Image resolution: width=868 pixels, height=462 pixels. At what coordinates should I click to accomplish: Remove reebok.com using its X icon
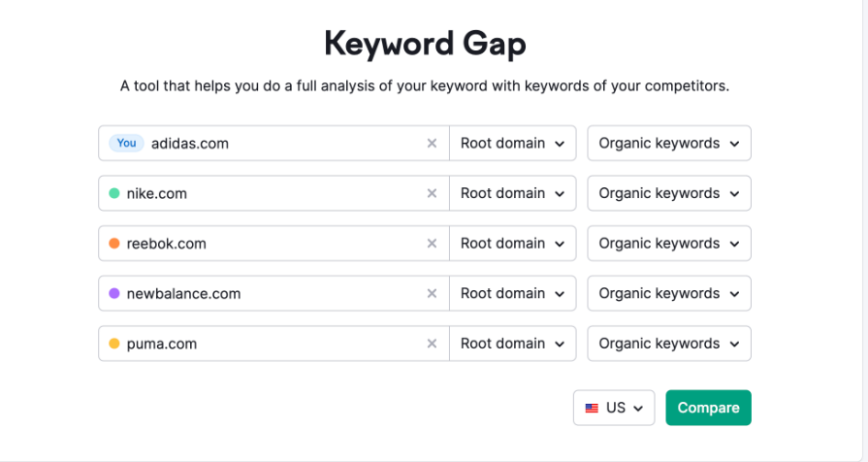pos(432,244)
